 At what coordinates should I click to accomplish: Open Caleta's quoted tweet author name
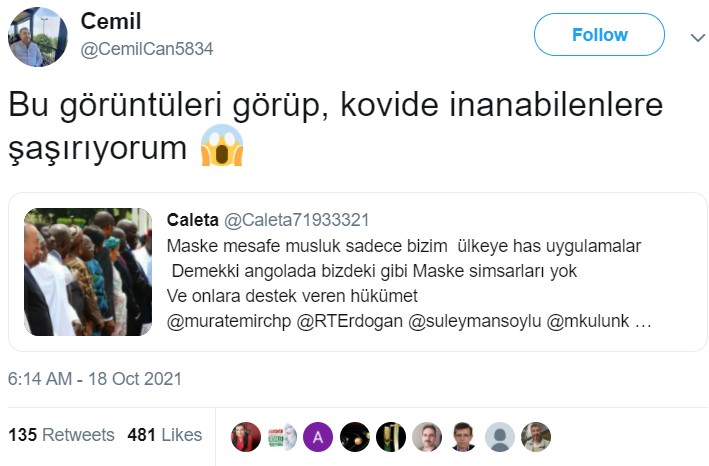(193, 220)
